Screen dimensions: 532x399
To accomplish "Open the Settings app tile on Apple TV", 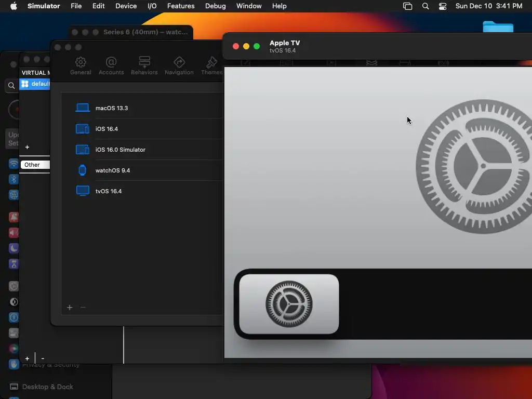I will (x=289, y=303).
